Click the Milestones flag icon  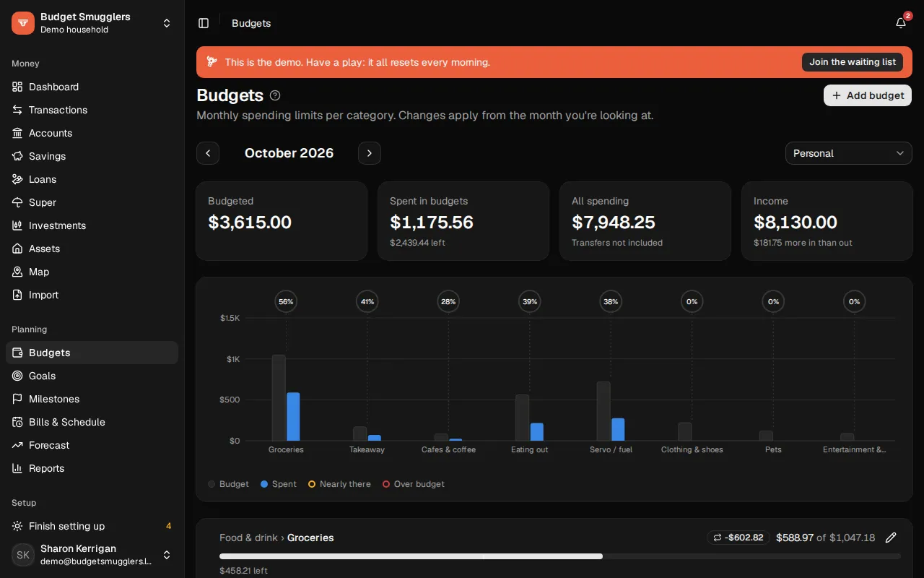coord(17,399)
